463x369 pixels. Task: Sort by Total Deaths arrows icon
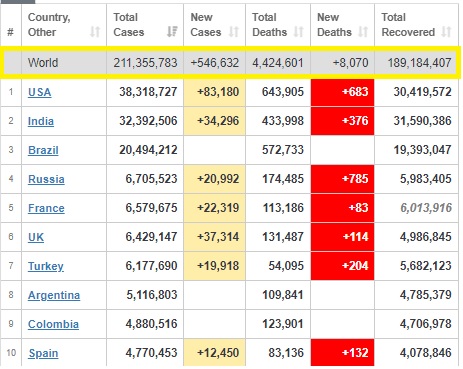299,32
